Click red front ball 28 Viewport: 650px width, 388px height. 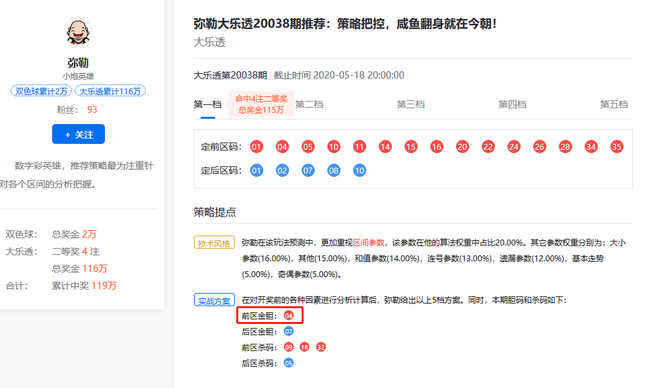click(x=565, y=146)
